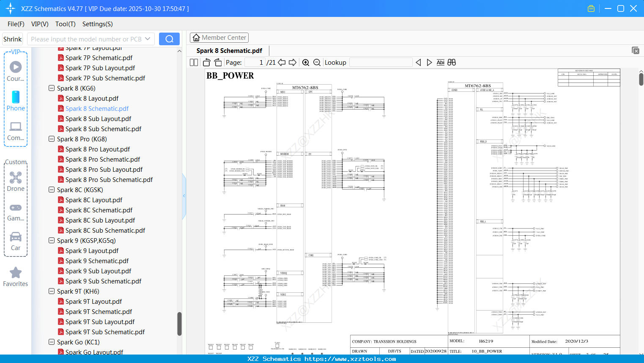Collapse the Spark 8 (KG6) group
The image size is (644, 363).
(x=51, y=88)
